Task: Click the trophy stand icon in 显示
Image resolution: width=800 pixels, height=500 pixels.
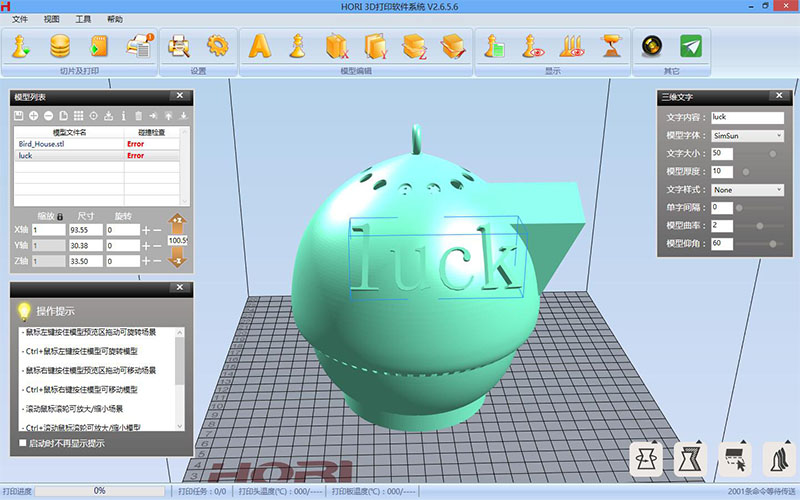Action: (x=611, y=46)
